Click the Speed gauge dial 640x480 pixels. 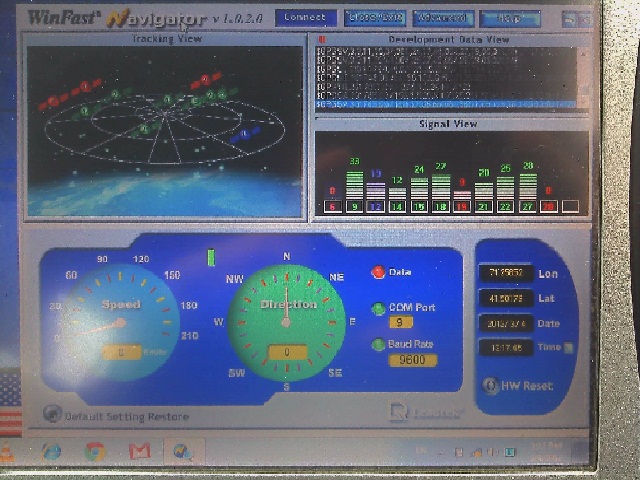[120, 322]
